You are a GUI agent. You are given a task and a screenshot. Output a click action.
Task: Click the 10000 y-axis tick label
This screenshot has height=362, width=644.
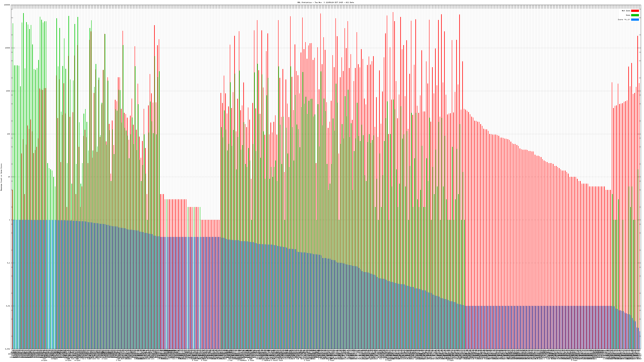[8, 48]
